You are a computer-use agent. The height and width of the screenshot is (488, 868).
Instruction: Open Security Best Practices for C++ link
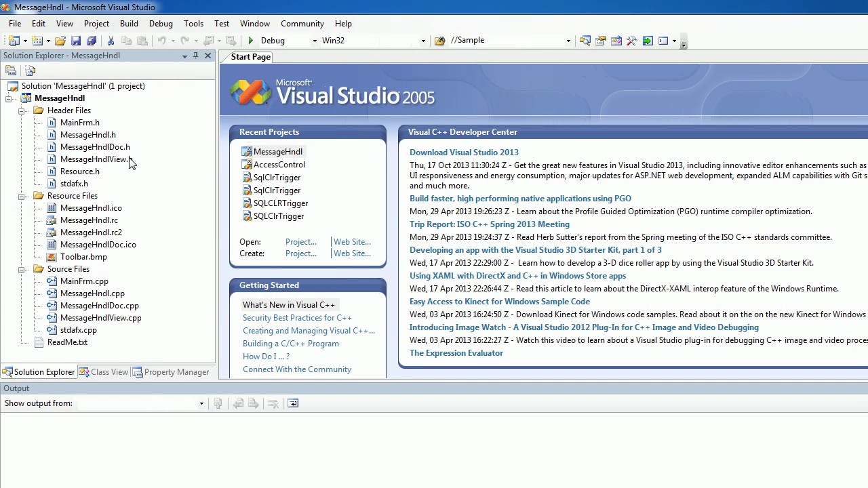[297, 318]
